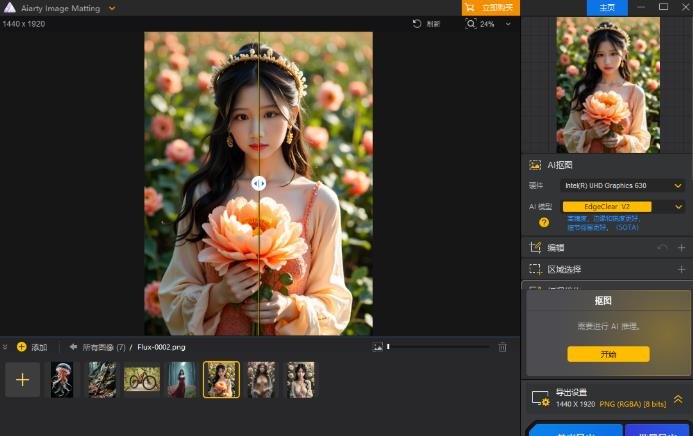The image size is (693, 436).
Task: Click the Aiarty triangle logo icon
Action: pyautogui.click(x=9, y=8)
